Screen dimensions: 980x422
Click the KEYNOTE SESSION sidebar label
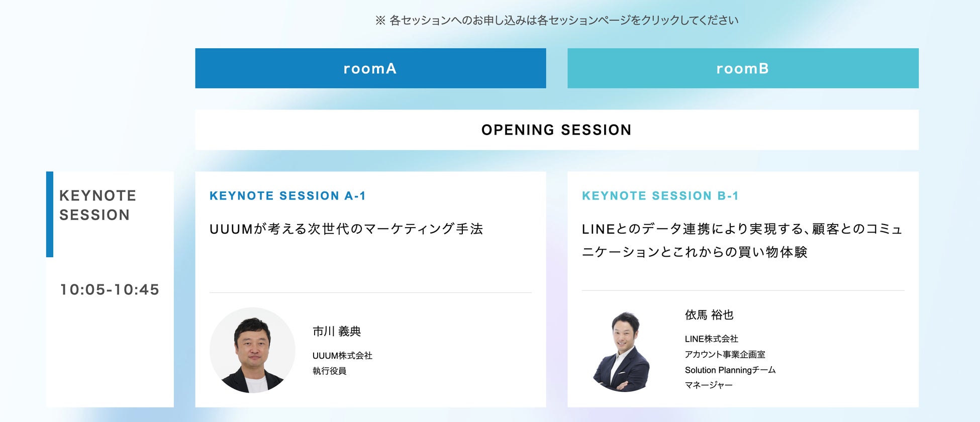tap(97, 205)
